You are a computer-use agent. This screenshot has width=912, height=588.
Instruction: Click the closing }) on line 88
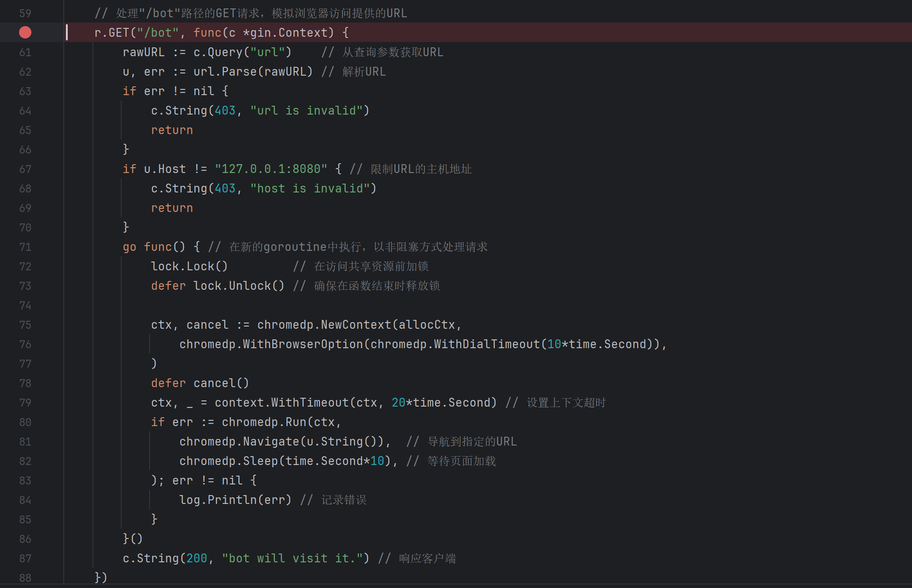point(101,577)
